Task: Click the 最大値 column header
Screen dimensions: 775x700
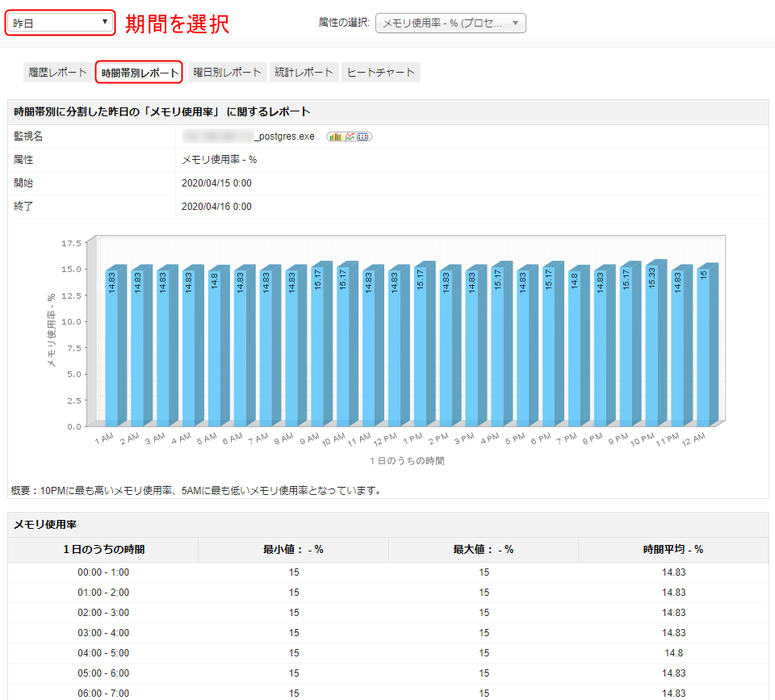Action: click(x=483, y=550)
